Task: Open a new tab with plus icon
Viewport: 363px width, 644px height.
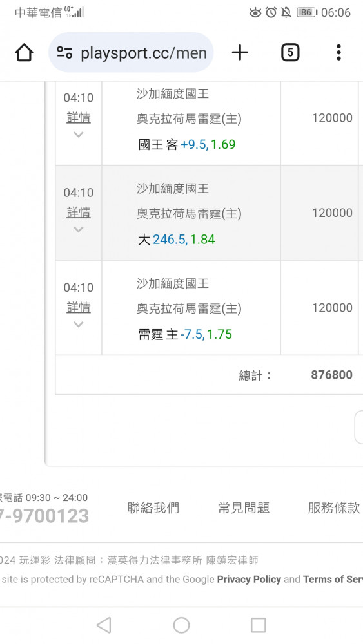Action: tap(240, 53)
